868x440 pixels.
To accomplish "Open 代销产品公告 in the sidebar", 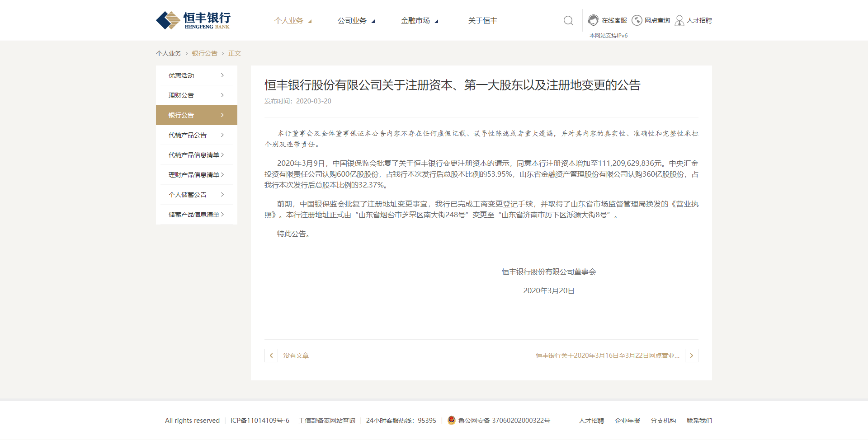I will 197,135.
